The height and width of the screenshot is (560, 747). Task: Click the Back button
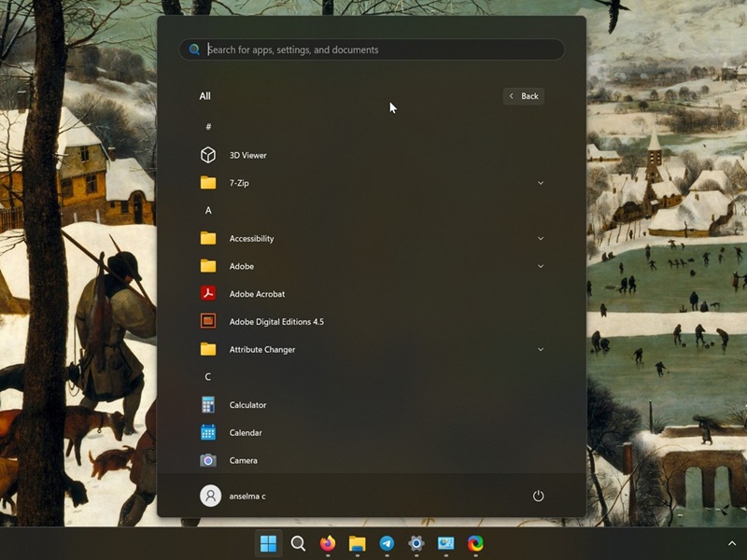(x=524, y=96)
